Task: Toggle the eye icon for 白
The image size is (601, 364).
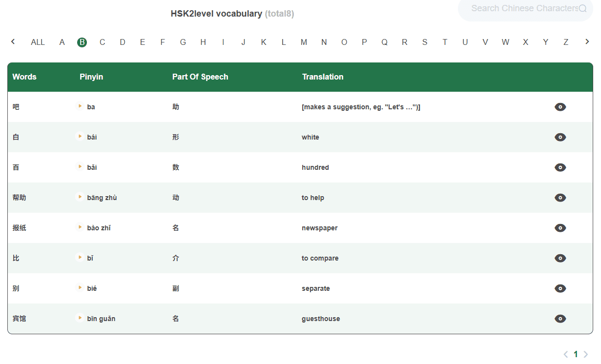Action: click(x=560, y=137)
